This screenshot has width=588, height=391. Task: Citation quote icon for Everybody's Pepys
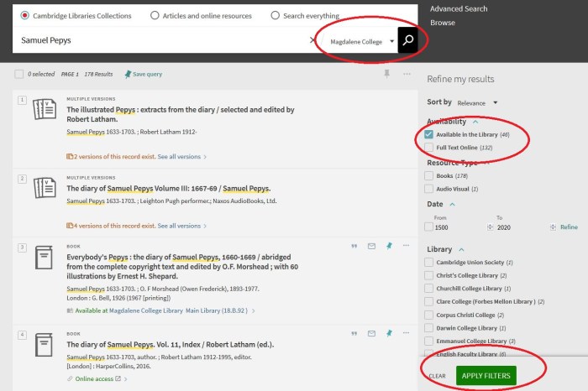click(354, 246)
